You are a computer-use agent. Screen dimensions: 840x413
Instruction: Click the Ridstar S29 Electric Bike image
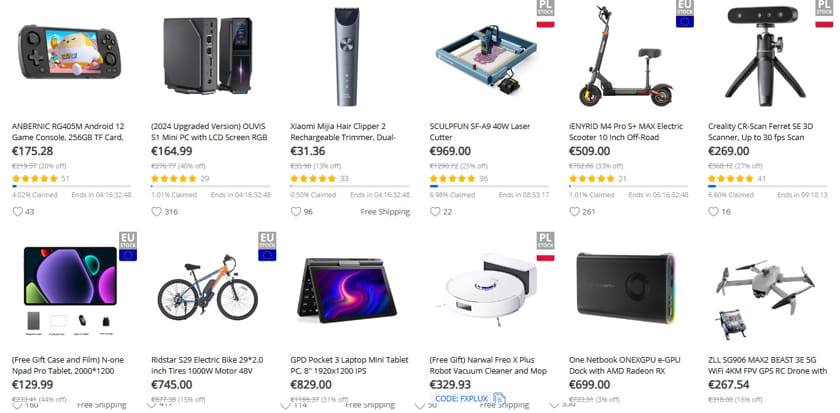(x=208, y=288)
